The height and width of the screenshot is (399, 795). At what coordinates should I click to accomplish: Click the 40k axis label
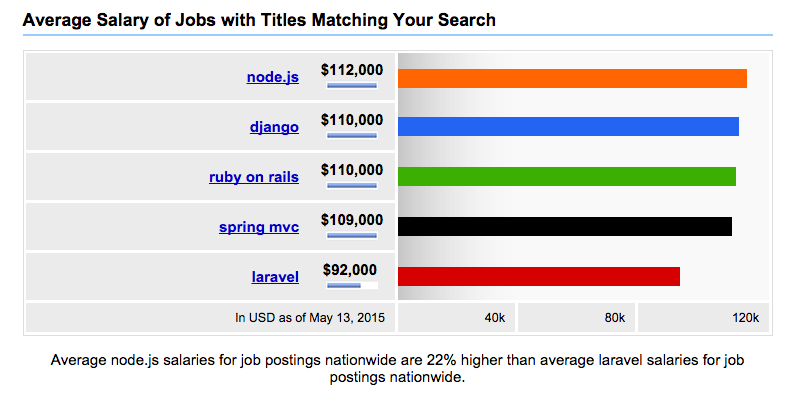495,318
